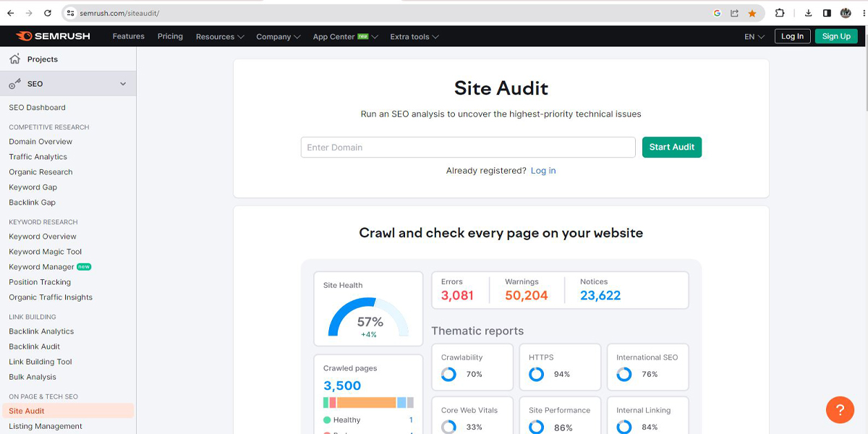Expand the Company dropdown menu
This screenshot has height=434, width=868.
coord(278,36)
